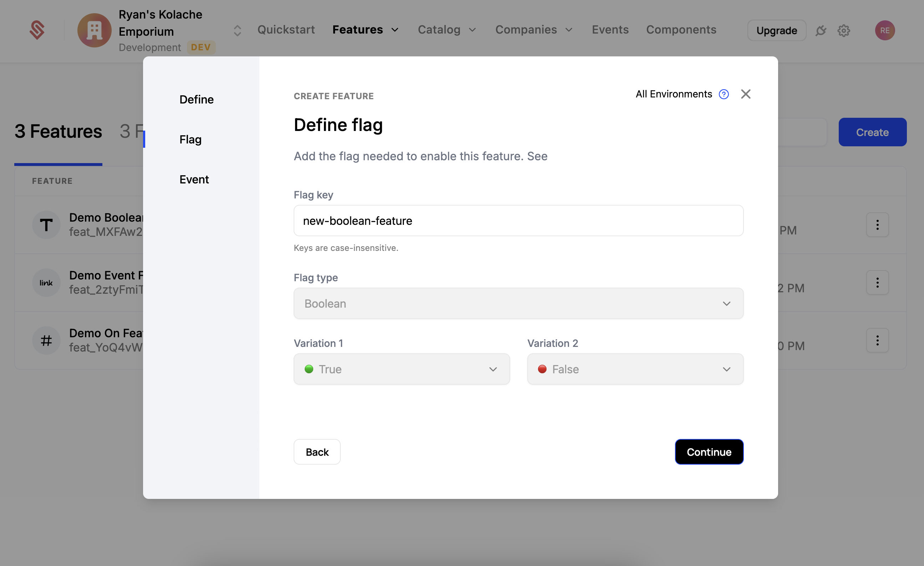Click the hashtag icon on Demo On feature
The width and height of the screenshot is (924, 566).
tap(46, 340)
